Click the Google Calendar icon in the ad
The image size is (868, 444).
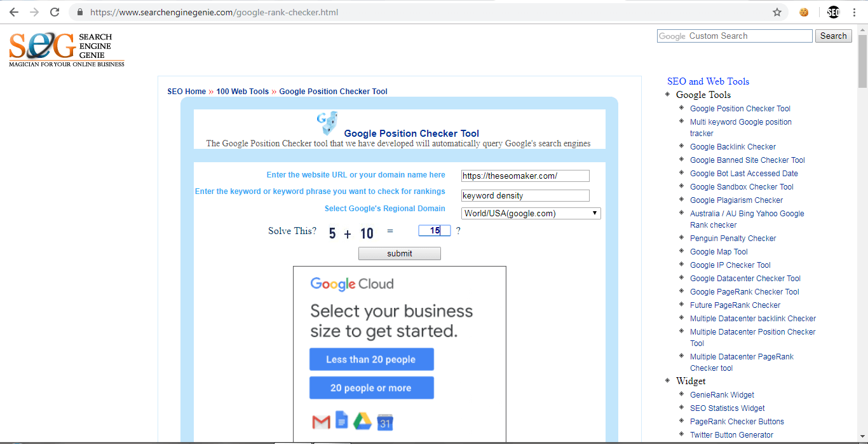pyautogui.click(x=385, y=422)
